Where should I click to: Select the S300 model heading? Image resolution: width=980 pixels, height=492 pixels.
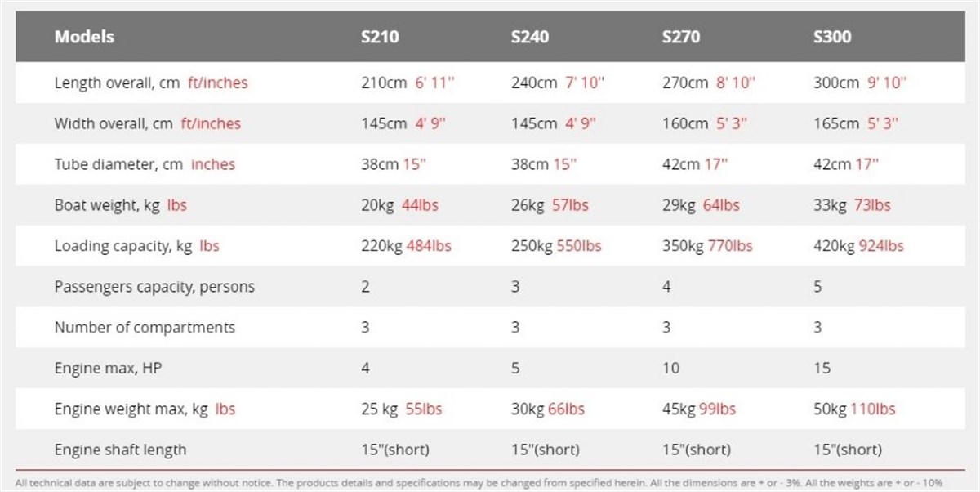coord(832,37)
